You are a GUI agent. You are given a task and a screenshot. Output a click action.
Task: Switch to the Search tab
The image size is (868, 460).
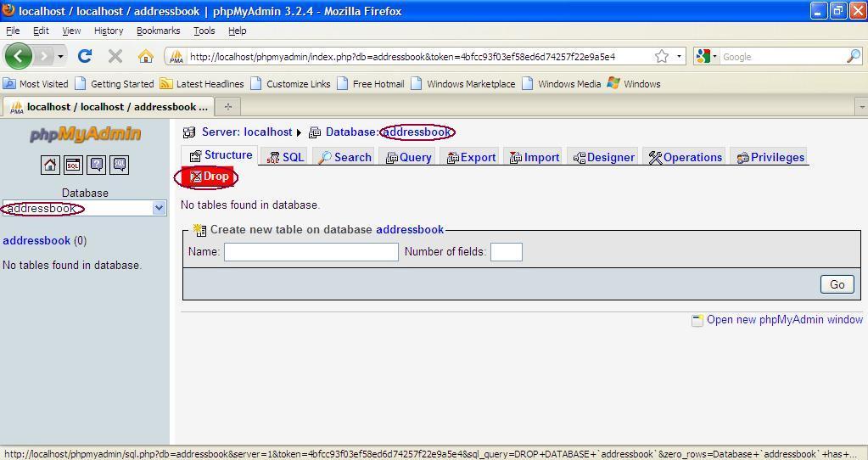(x=344, y=157)
